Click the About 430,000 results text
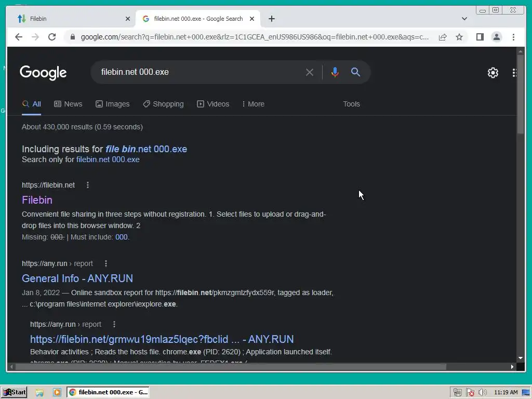This screenshot has width=532, height=399. pos(82,127)
